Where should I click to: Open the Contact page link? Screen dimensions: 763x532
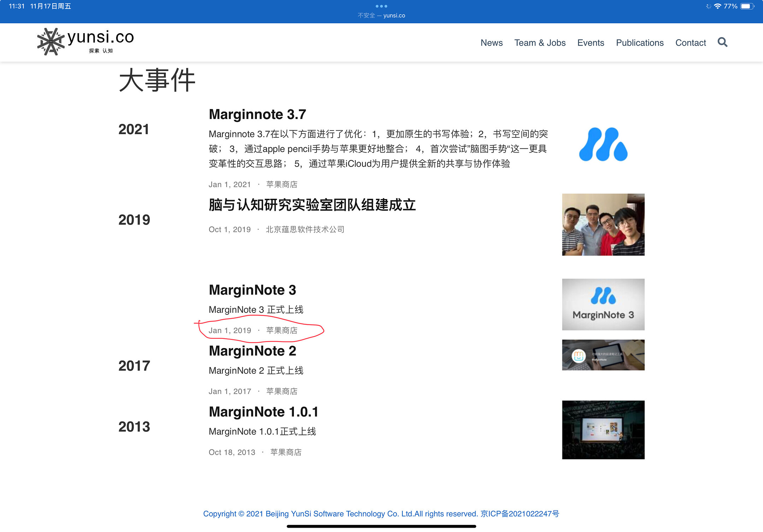pyautogui.click(x=691, y=42)
